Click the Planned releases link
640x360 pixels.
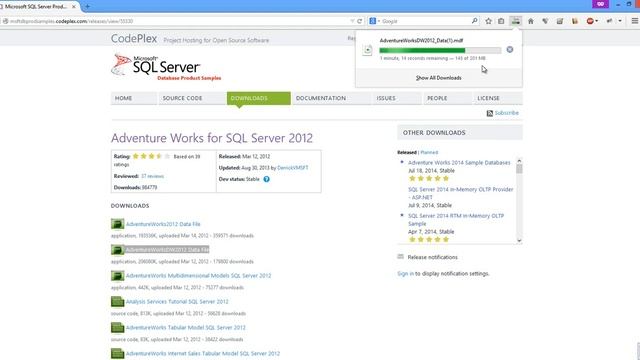[x=429, y=152]
